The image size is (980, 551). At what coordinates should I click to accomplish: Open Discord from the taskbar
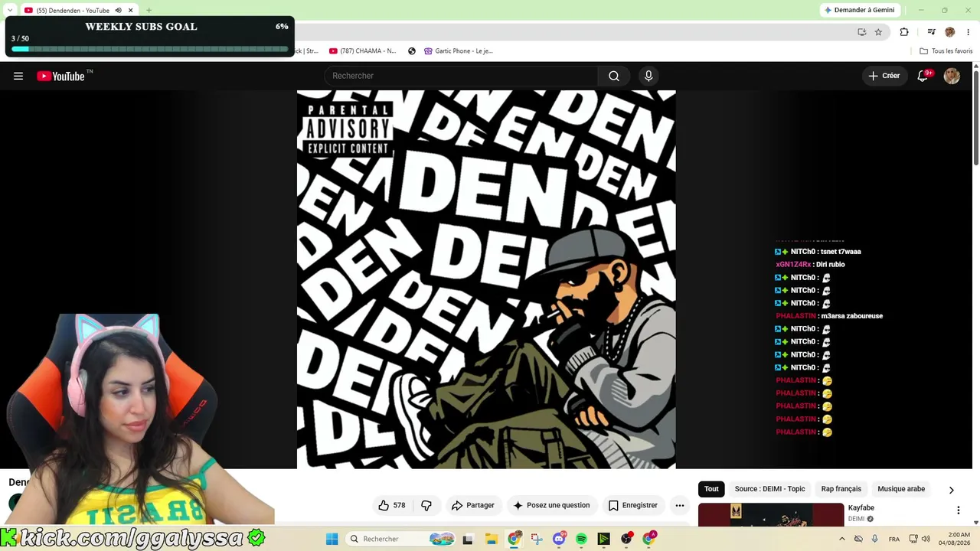click(x=559, y=539)
